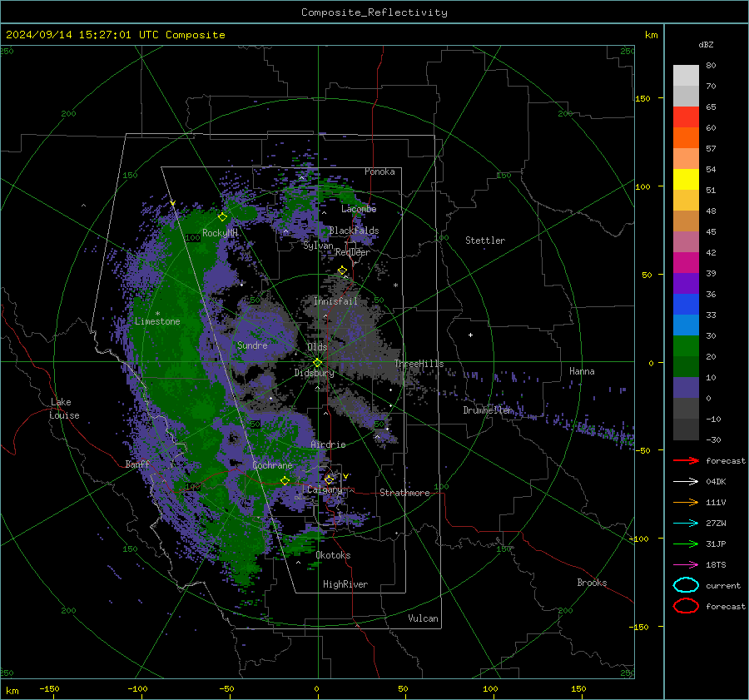Click the white star marker near Limestone

[157, 314]
